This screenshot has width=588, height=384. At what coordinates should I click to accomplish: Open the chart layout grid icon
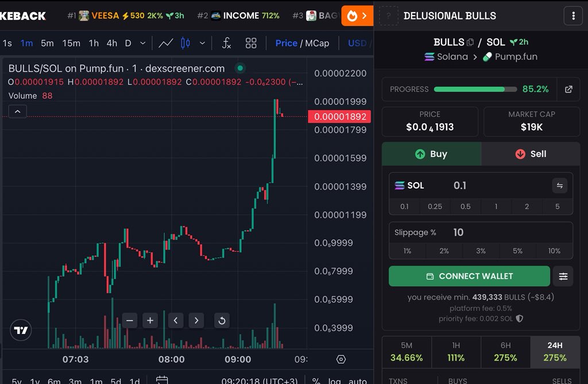pos(251,43)
